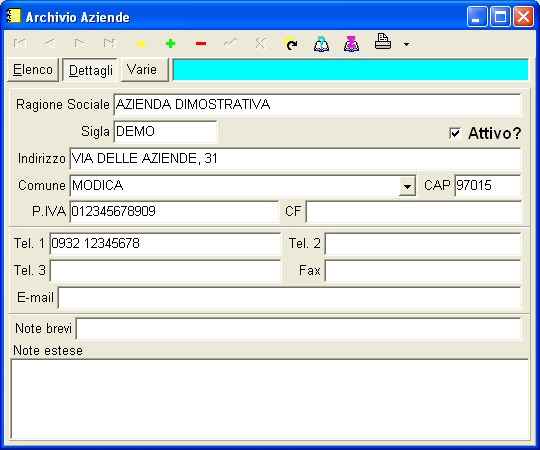Click the yellow triangle edit icon

141,44
